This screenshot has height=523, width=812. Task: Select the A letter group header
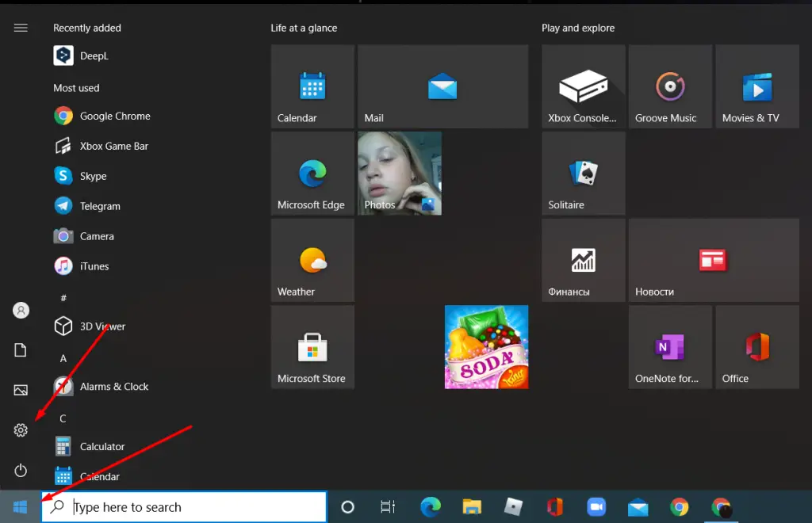coord(63,358)
